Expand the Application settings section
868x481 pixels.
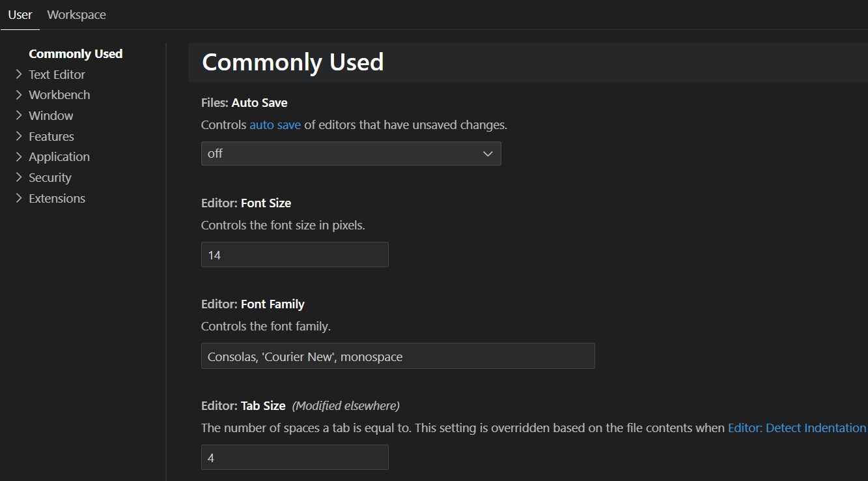coord(59,156)
